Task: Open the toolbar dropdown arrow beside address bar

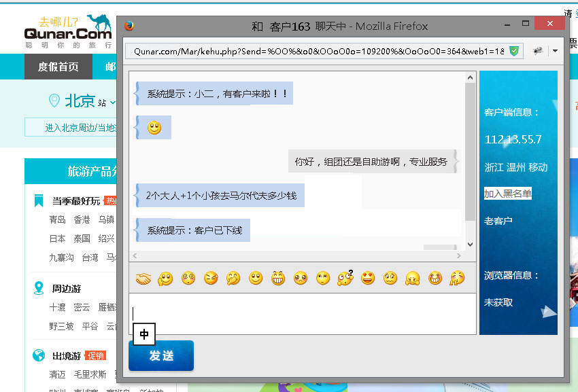Action: point(555,51)
